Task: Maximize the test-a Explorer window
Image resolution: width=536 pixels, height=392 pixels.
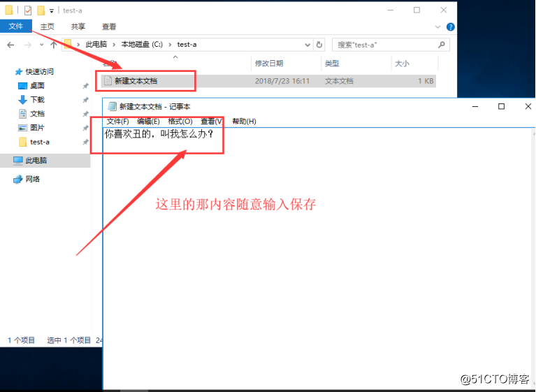Action: (x=417, y=10)
